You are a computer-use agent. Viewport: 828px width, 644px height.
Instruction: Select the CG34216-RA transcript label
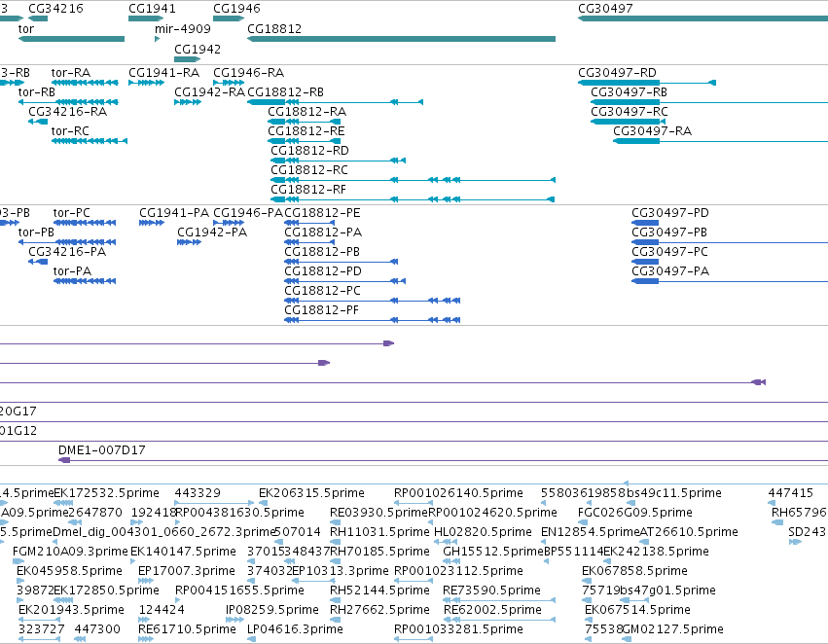pos(67,112)
